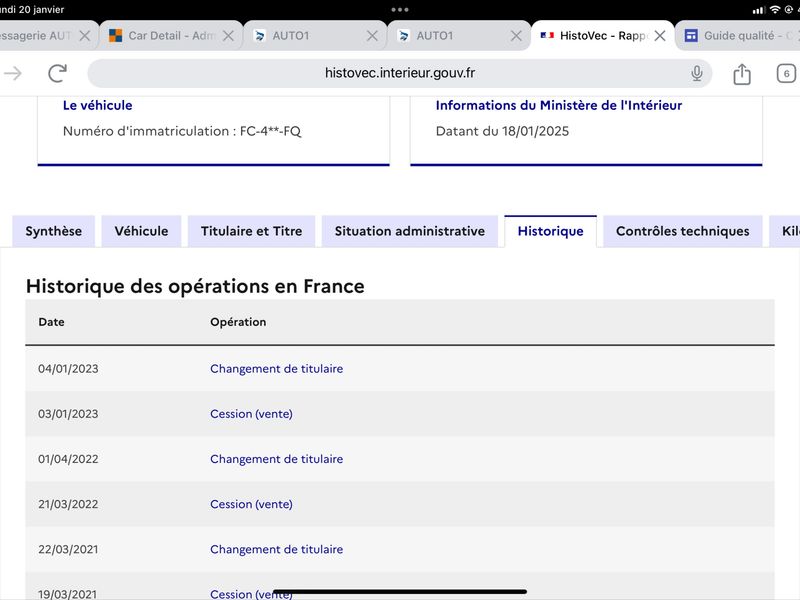Click the date 04/01/2023 cell
This screenshot has height=600, width=800.
click(x=68, y=369)
